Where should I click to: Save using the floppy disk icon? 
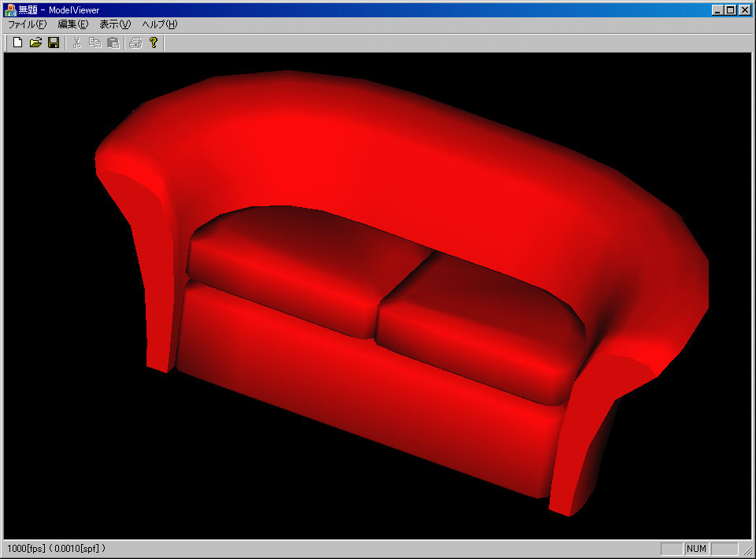[x=54, y=43]
